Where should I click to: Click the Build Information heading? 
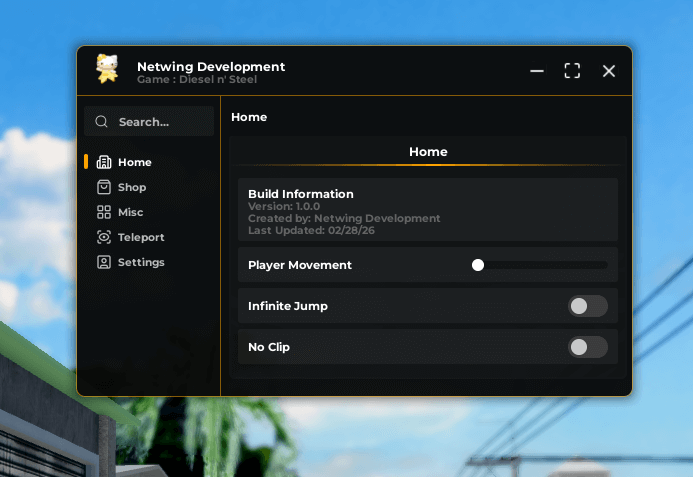[301, 194]
